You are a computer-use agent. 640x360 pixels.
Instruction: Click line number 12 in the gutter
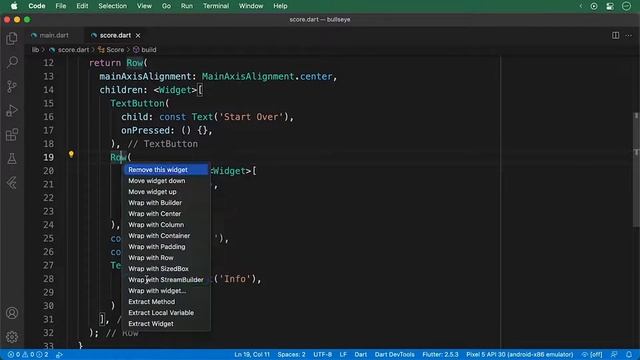click(48, 63)
